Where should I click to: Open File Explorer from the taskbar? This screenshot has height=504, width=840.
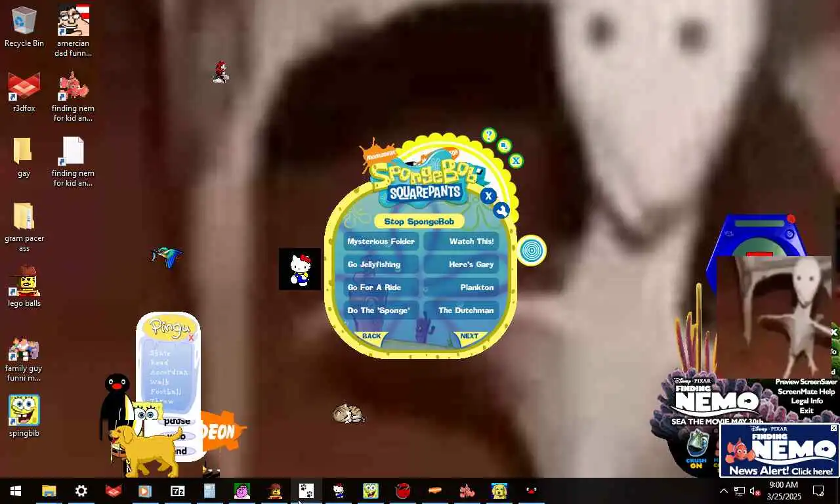click(x=49, y=491)
